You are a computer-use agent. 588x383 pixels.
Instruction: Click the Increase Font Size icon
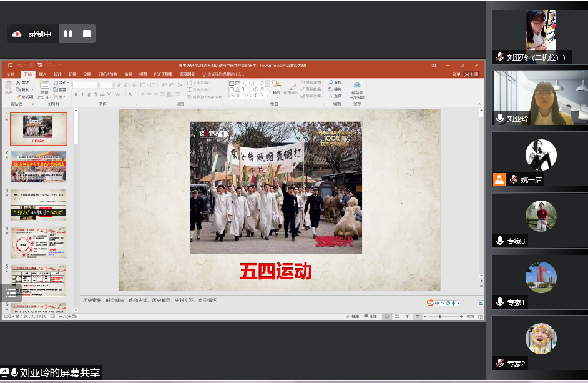pyautogui.click(x=119, y=86)
